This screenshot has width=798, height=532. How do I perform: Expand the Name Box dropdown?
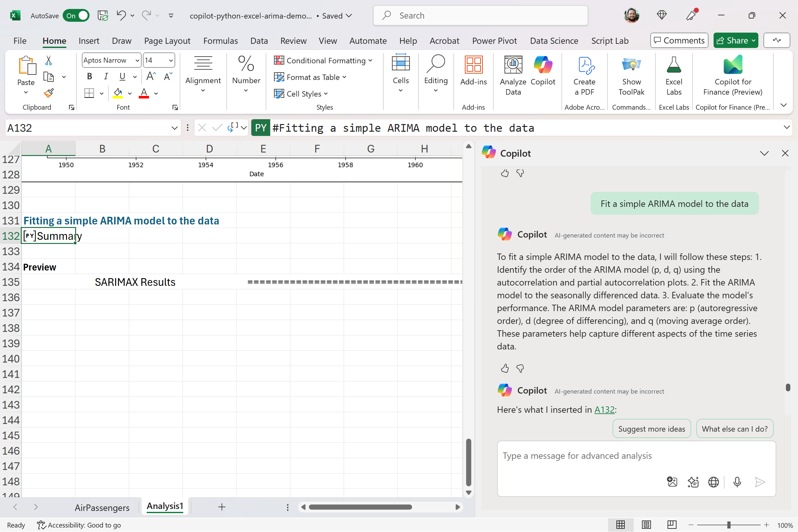coord(174,128)
